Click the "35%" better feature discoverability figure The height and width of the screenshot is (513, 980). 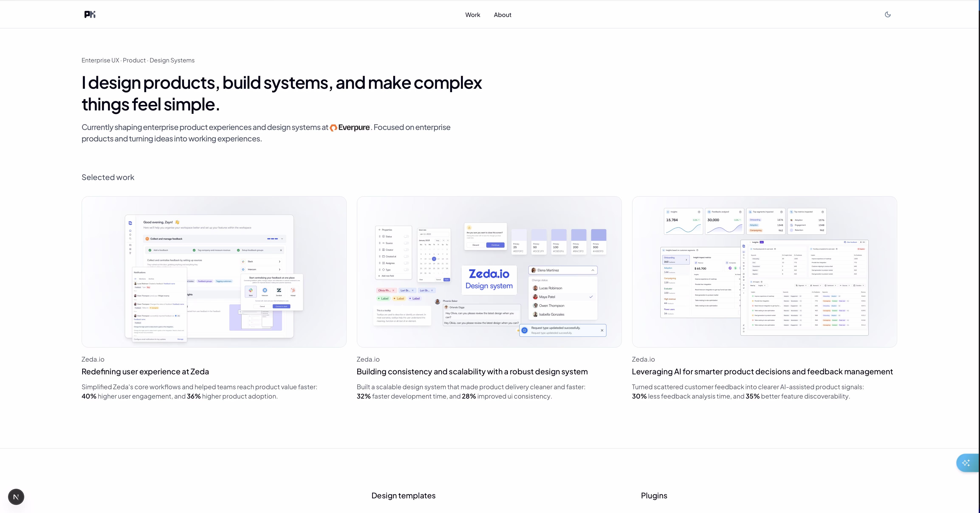(x=753, y=396)
